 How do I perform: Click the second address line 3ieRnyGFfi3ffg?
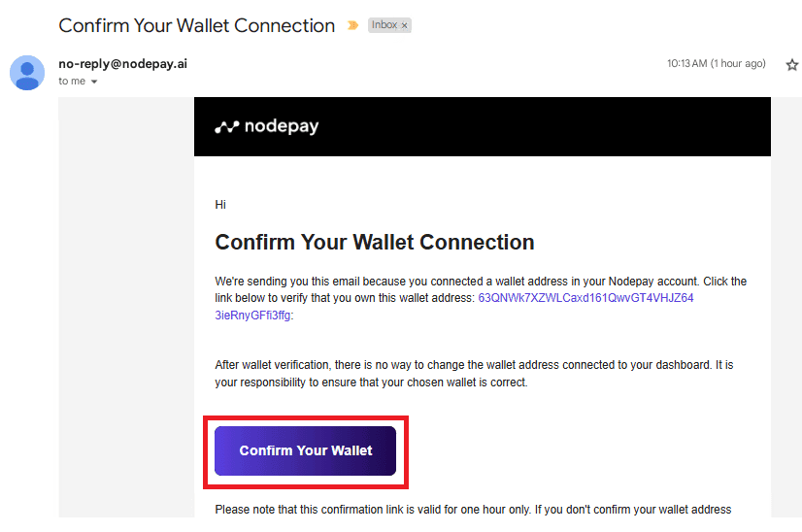(252, 316)
